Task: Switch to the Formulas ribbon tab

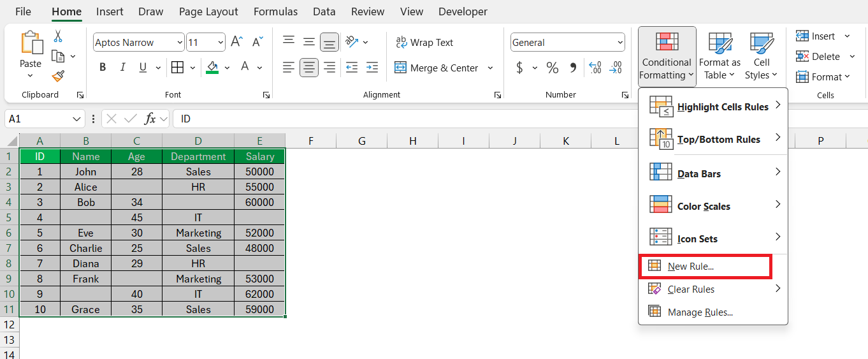Action: click(275, 11)
